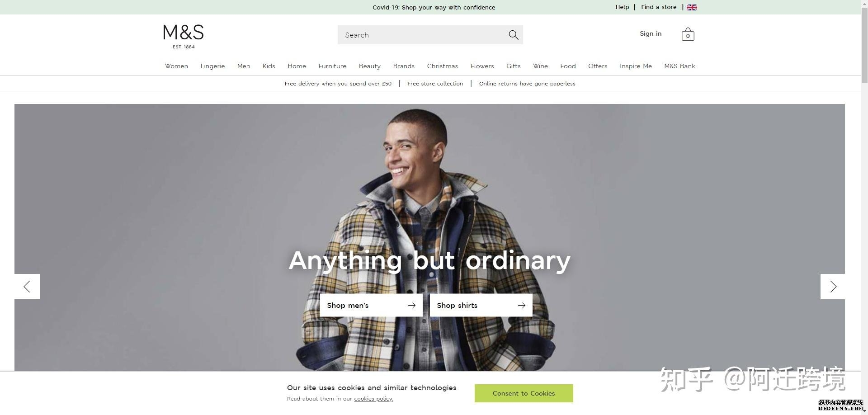Open the Women menu
The height and width of the screenshot is (415, 868).
point(176,66)
